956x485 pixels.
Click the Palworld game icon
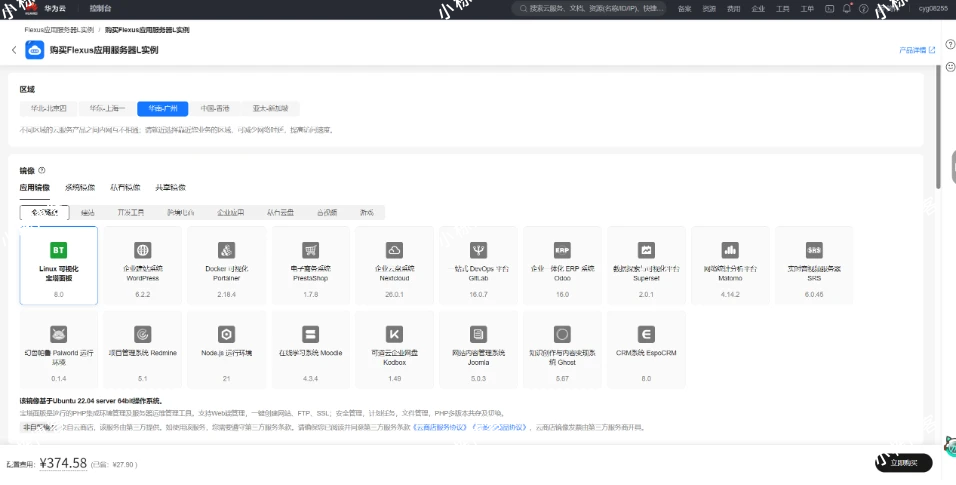[x=59, y=334]
